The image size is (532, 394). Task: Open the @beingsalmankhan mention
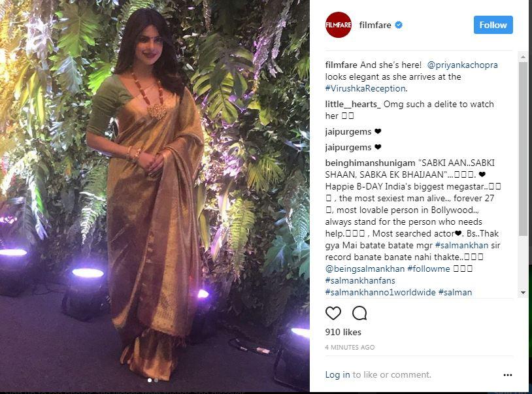tap(365, 269)
